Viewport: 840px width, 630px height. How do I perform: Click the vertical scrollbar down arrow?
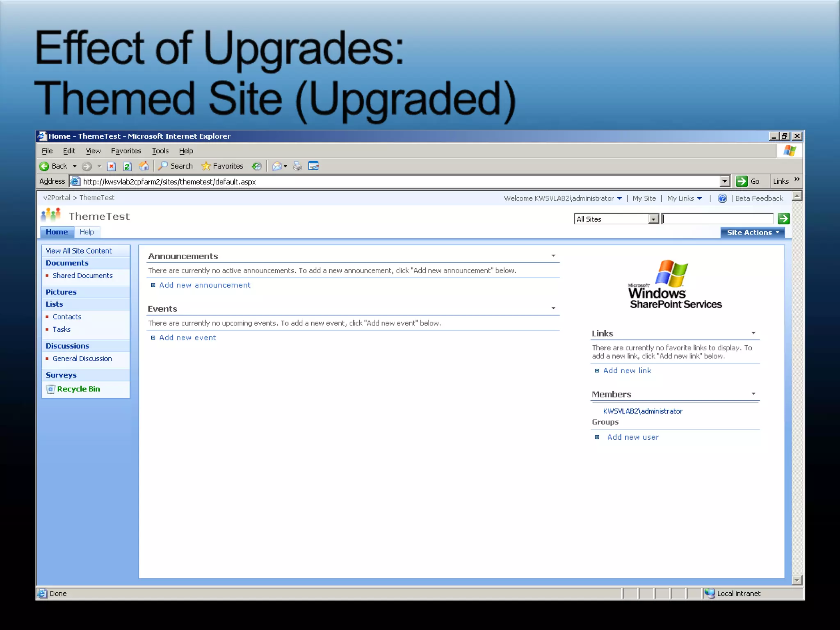pyautogui.click(x=797, y=580)
